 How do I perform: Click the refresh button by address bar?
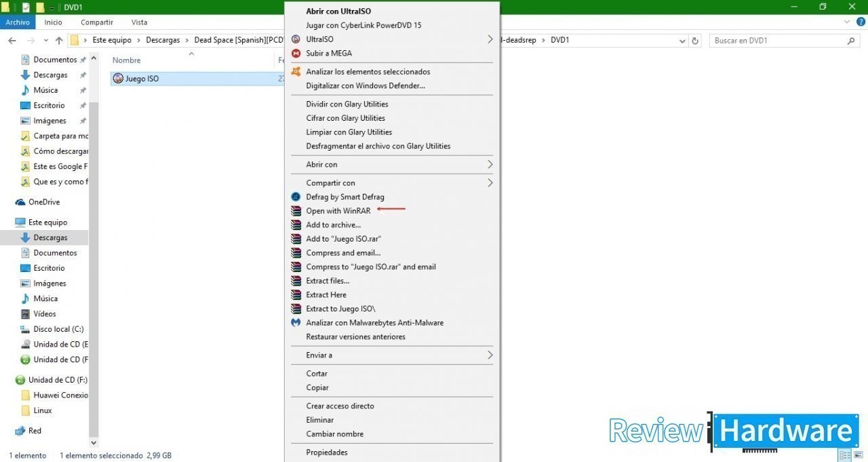(x=695, y=41)
